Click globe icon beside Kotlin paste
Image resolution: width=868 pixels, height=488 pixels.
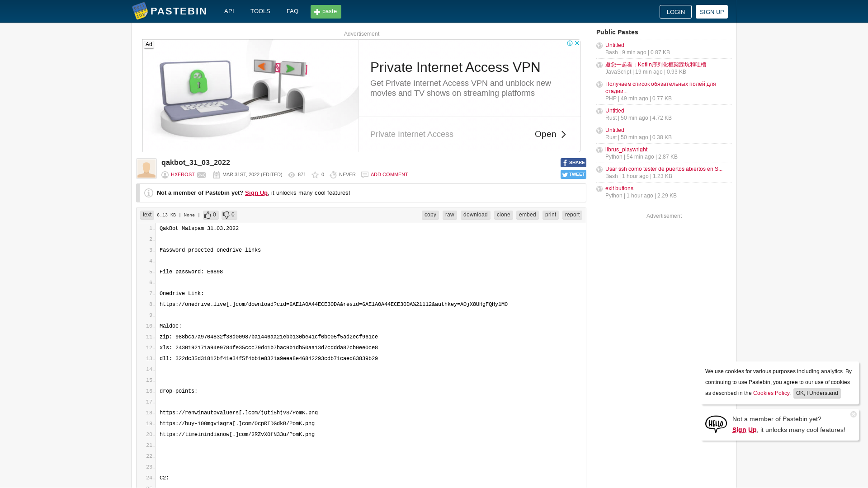click(599, 65)
